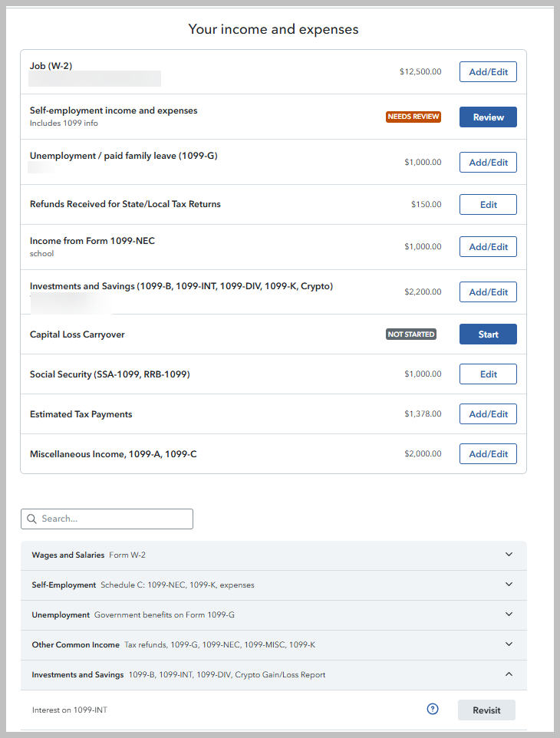Click Add/Edit for Estimated Tax Payments
Viewport: 560px width, 738px height.
click(488, 414)
